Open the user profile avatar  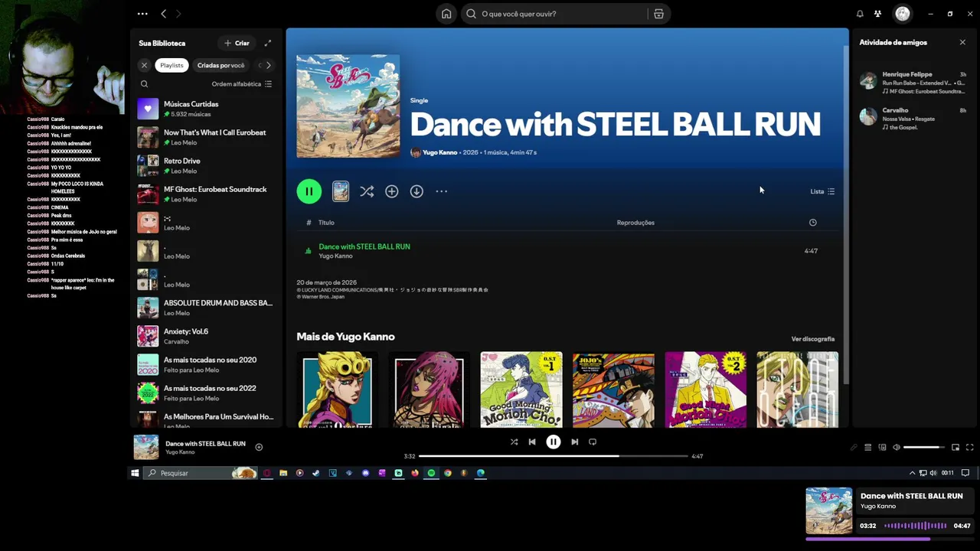pyautogui.click(x=903, y=14)
